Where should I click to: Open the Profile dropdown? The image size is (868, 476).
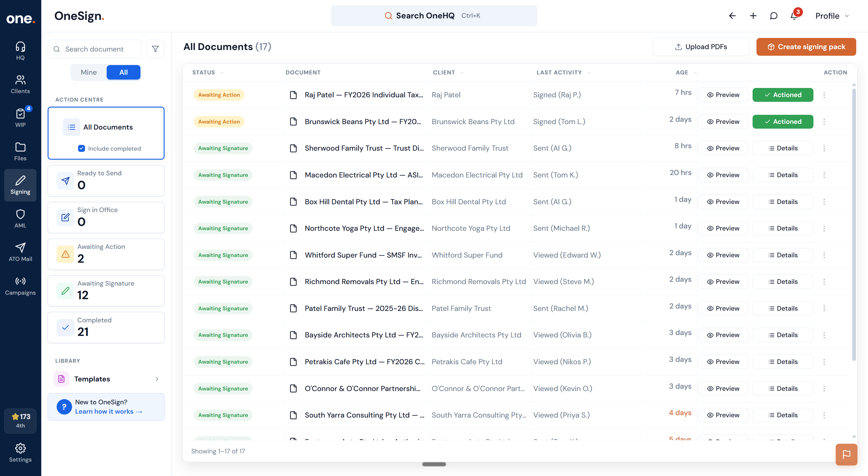click(x=832, y=16)
